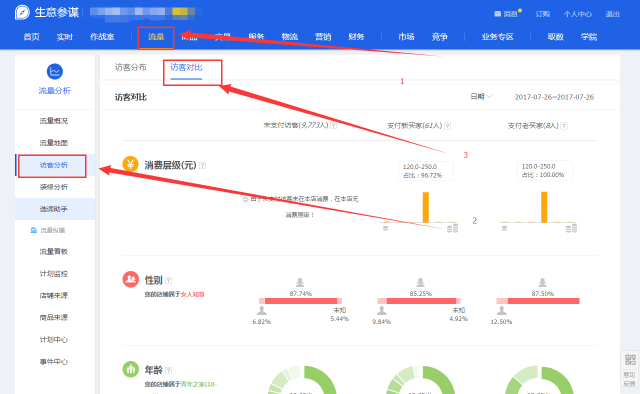Click the 占比：96.72% tooltip
This screenshot has width=640, height=394.
(426, 171)
